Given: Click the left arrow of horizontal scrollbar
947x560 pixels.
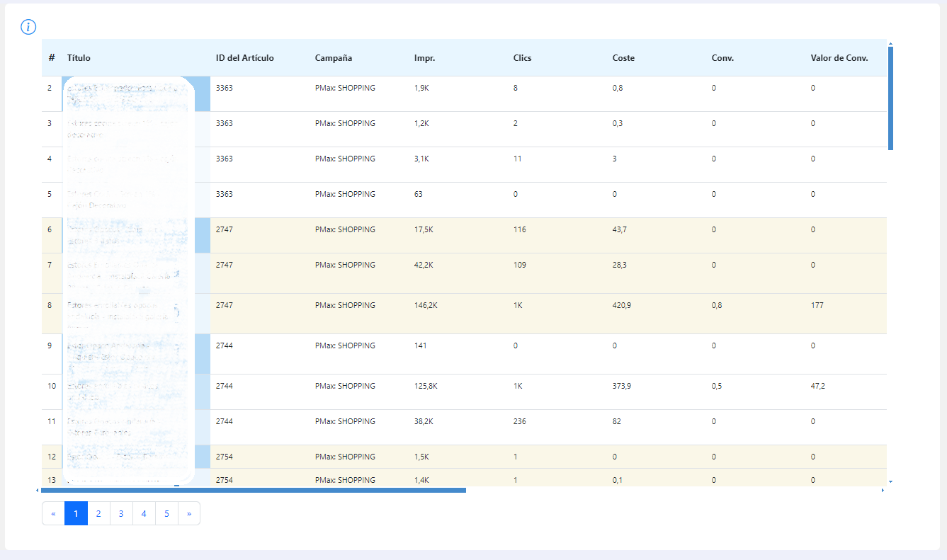Looking at the screenshot, I should pyautogui.click(x=38, y=490).
